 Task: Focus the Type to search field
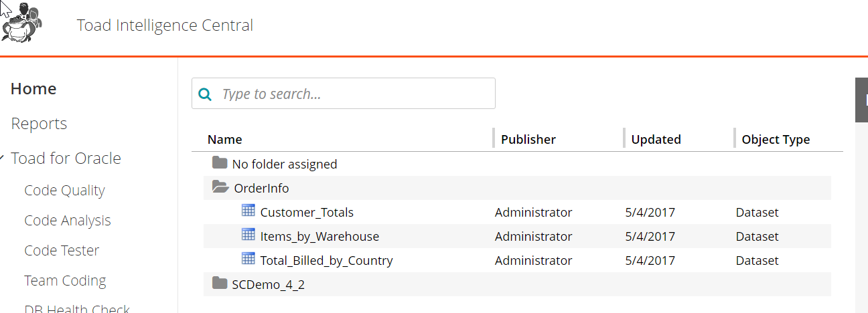tap(344, 94)
